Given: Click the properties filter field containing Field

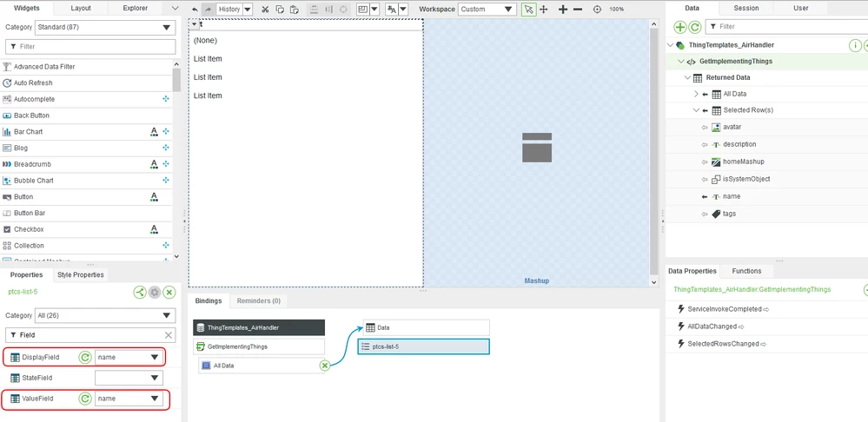Looking at the screenshot, I should [90, 335].
